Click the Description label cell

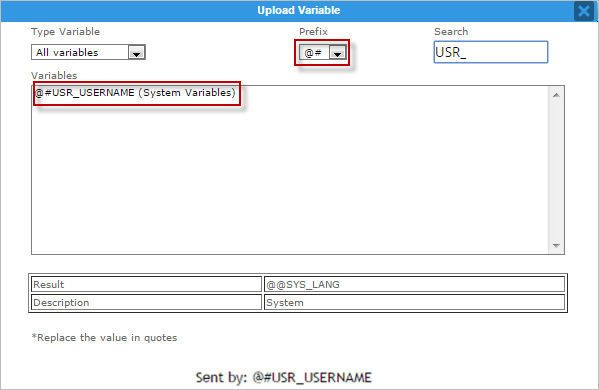point(146,303)
